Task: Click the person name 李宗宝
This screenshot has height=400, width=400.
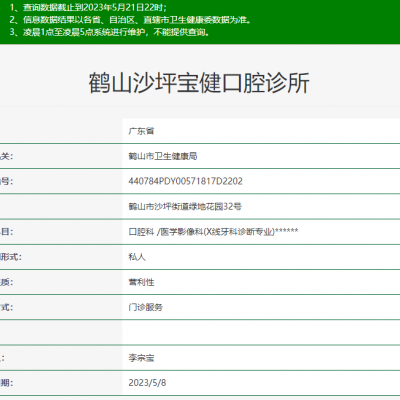Action: [141, 358]
